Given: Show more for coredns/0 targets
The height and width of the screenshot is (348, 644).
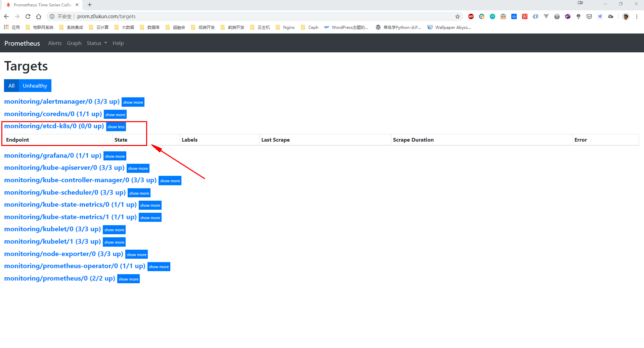Looking at the screenshot, I should (115, 114).
